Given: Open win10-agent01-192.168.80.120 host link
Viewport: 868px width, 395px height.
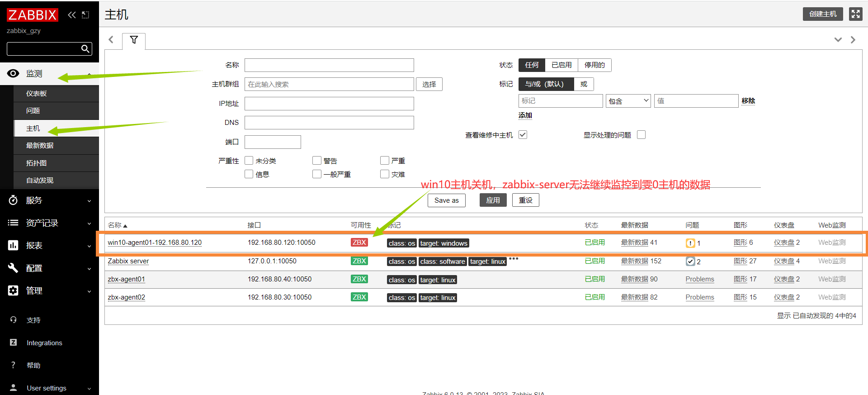Looking at the screenshot, I should [155, 243].
